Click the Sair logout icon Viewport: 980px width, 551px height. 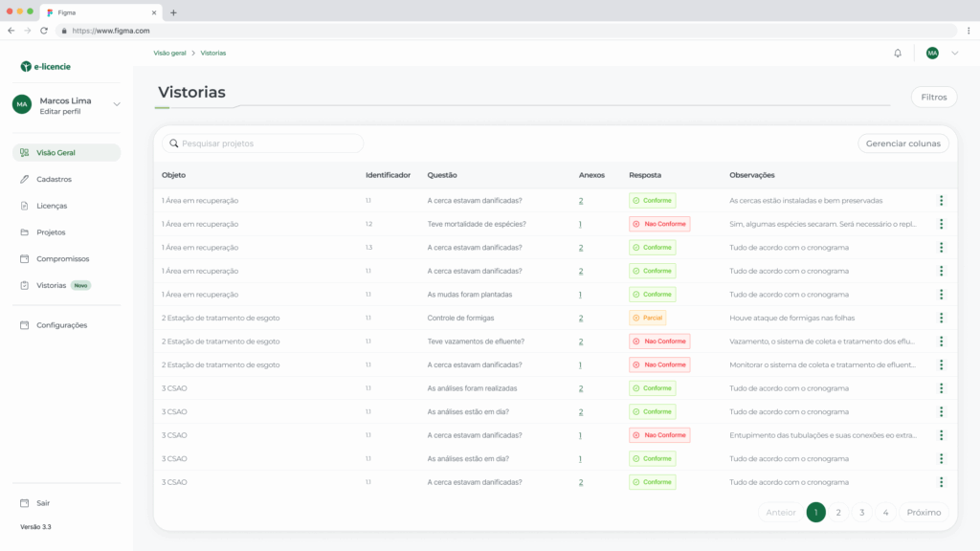click(26, 503)
